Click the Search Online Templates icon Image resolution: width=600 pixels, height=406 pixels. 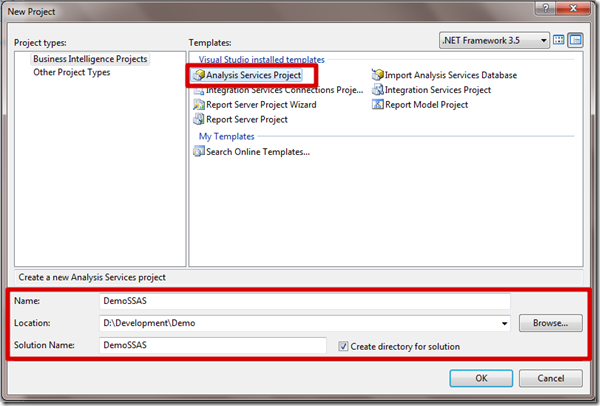pyautogui.click(x=199, y=152)
